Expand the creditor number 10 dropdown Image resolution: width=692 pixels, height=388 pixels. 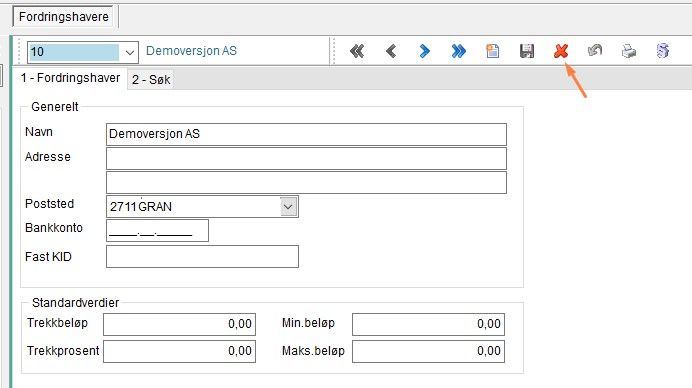[130, 53]
